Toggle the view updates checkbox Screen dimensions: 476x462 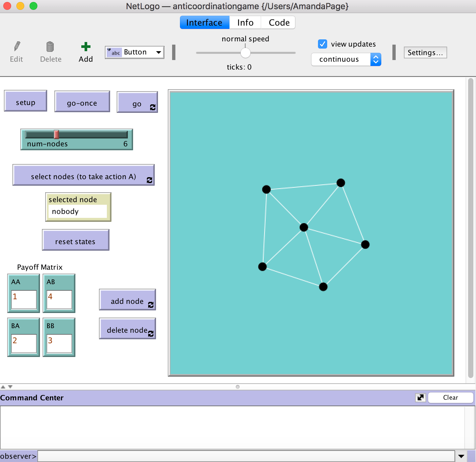coord(323,44)
